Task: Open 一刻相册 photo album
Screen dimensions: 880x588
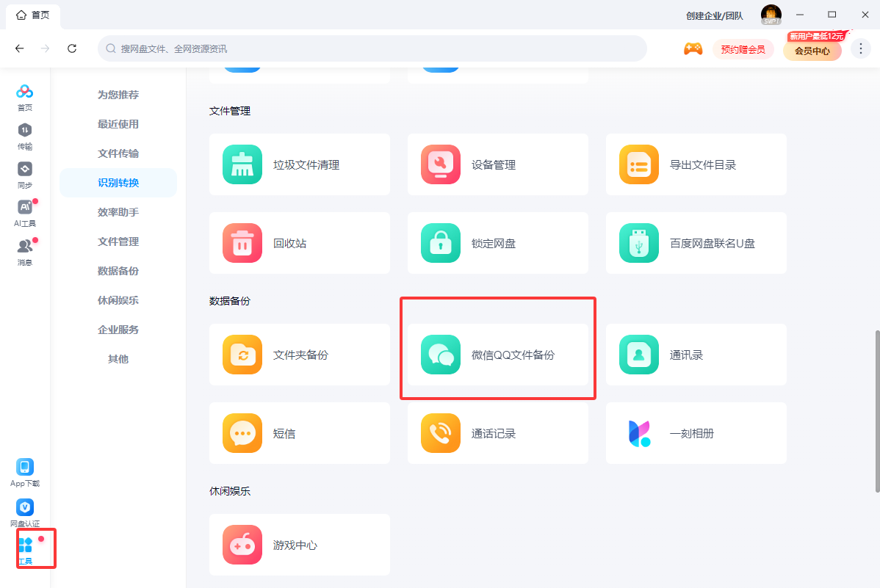Action: 696,433
